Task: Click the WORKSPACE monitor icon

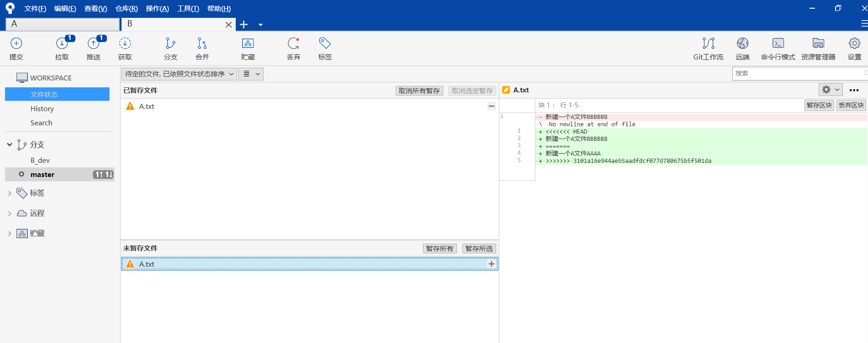Action: (x=21, y=78)
